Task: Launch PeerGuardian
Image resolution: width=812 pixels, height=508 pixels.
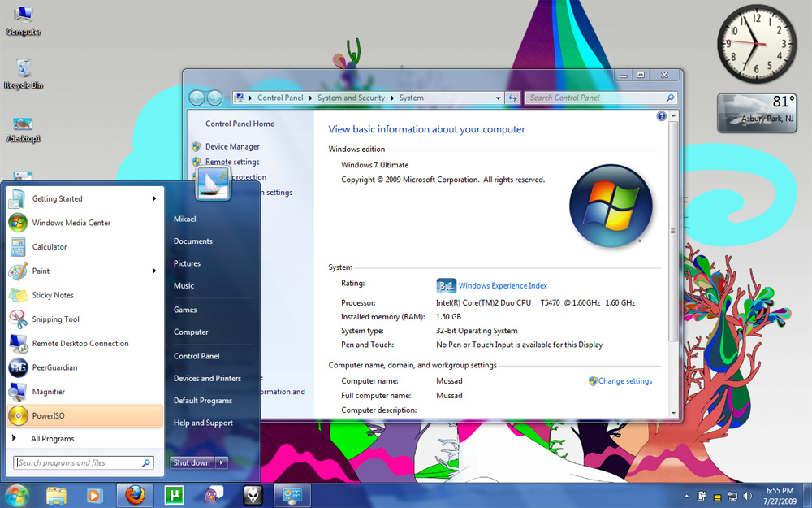Action: click(x=85, y=367)
